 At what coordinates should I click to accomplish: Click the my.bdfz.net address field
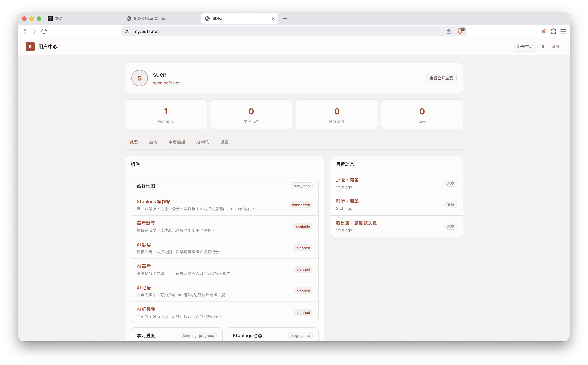tap(265, 31)
